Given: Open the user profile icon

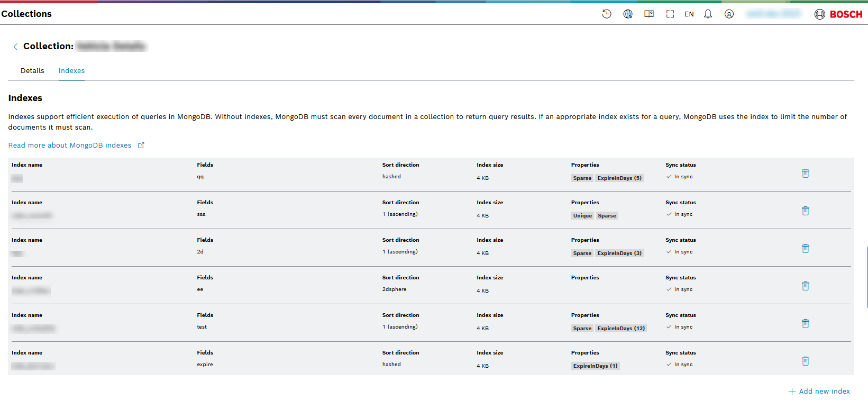Looking at the screenshot, I should [729, 14].
